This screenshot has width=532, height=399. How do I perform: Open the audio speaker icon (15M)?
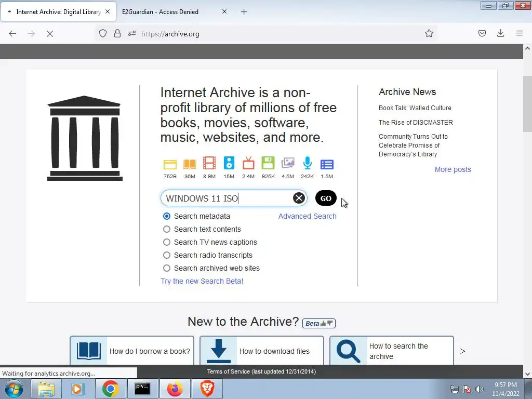[x=229, y=163]
